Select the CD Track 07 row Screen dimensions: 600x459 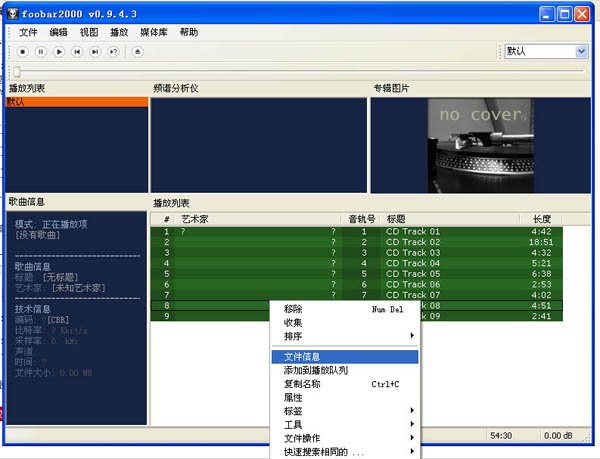[x=357, y=295]
